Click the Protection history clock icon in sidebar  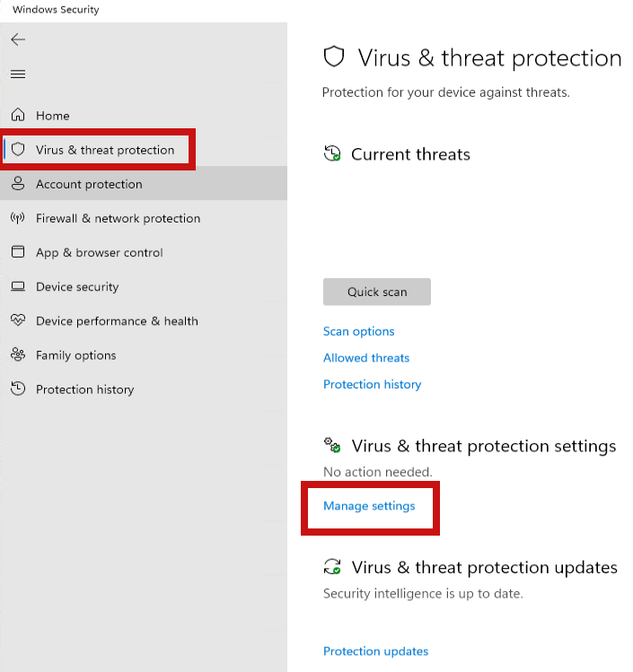(x=18, y=388)
